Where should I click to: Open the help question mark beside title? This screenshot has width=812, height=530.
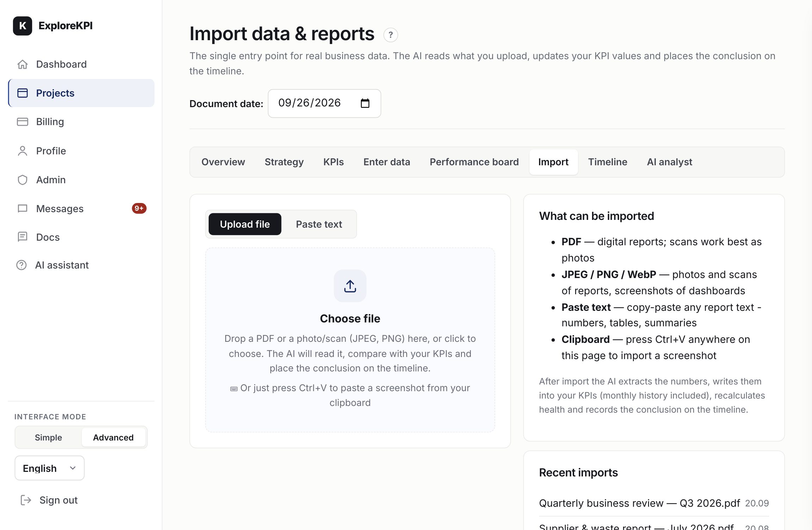point(390,35)
